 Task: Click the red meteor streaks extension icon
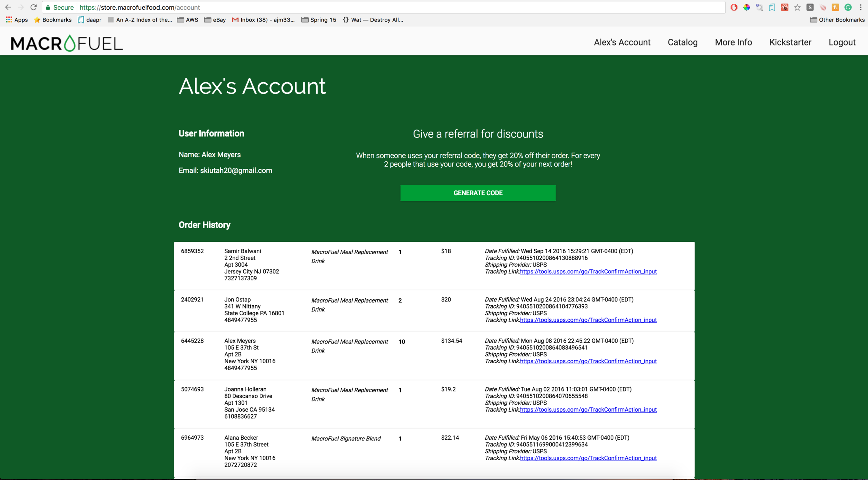(x=823, y=7)
